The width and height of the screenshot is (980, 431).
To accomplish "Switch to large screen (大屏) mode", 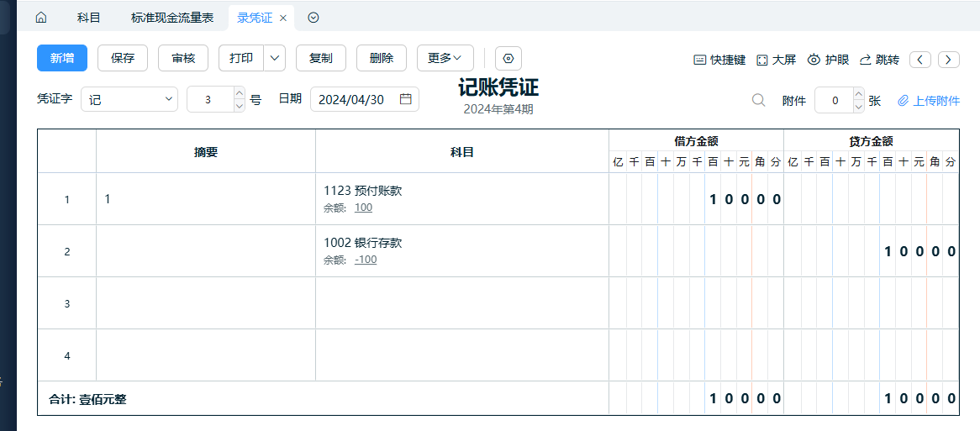I will click(776, 60).
